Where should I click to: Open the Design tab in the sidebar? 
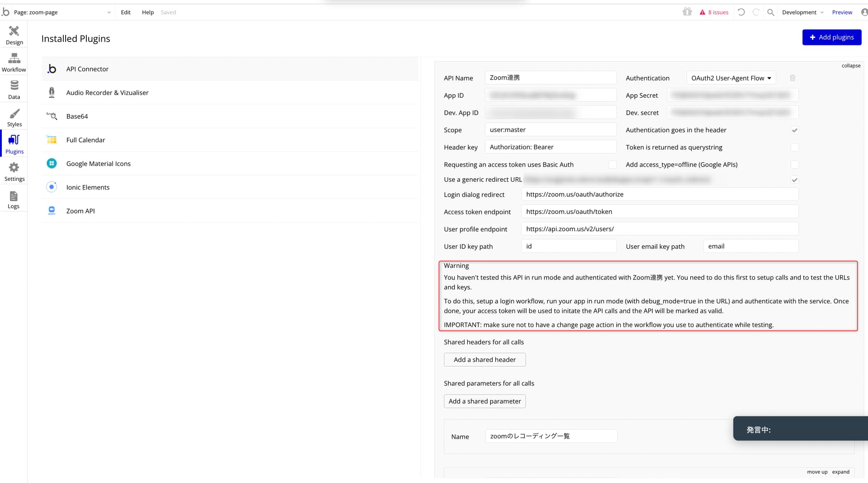point(14,35)
